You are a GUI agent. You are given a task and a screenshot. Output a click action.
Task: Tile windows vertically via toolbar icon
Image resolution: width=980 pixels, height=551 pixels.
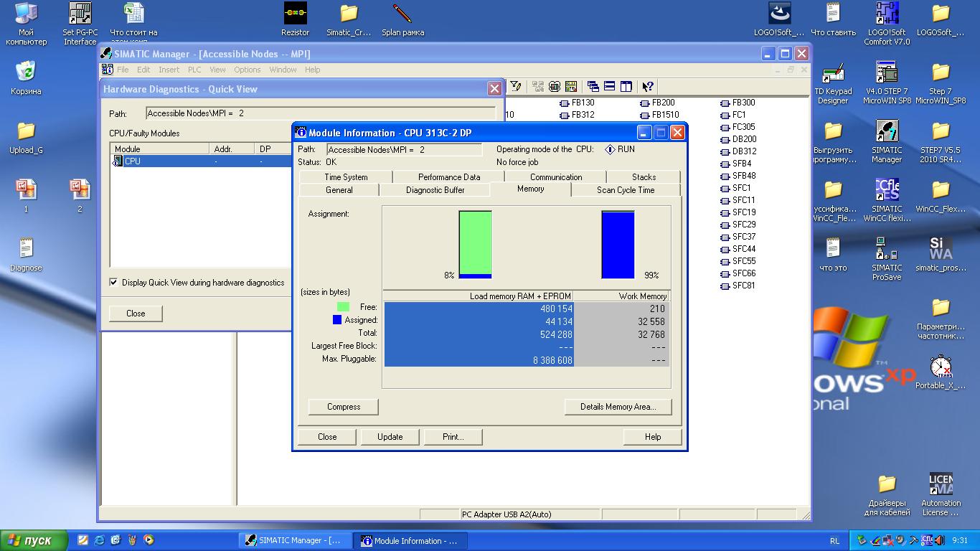coord(626,86)
